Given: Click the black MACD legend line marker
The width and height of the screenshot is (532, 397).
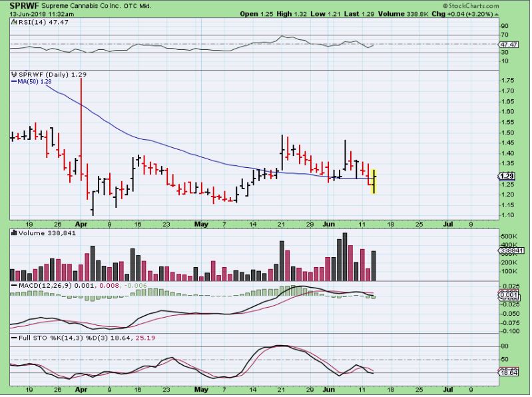Looking at the screenshot, I should click(x=14, y=286).
